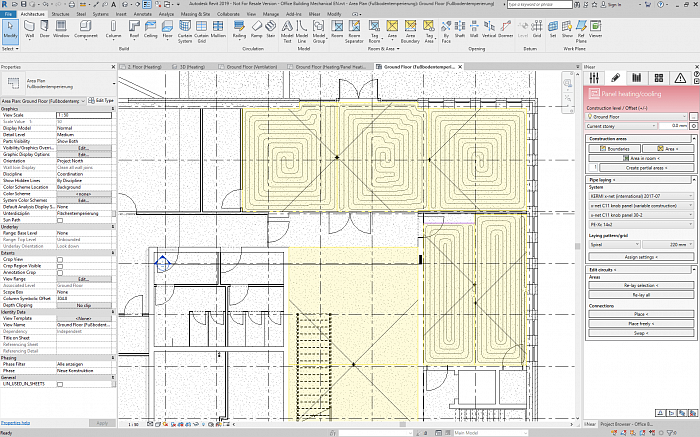Click the Re-lay all button
Image resolution: width=700 pixels, height=437 pixels.
tap(642, 295)
